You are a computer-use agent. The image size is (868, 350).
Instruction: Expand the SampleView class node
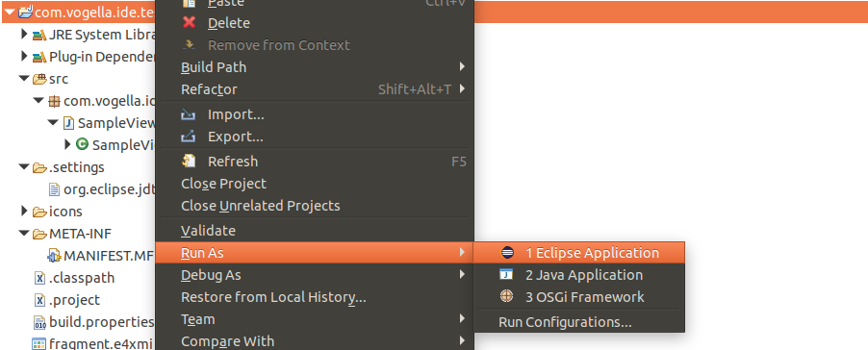click(67, 144)
